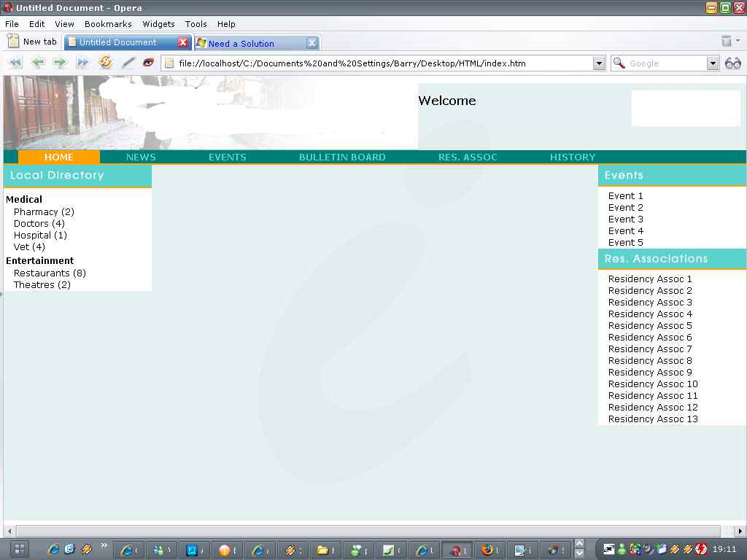This screenshot has width=747, height=560.
Task: Launch Internet Explorer from the Quick Launch bar
Action: (x=53, y=549)
